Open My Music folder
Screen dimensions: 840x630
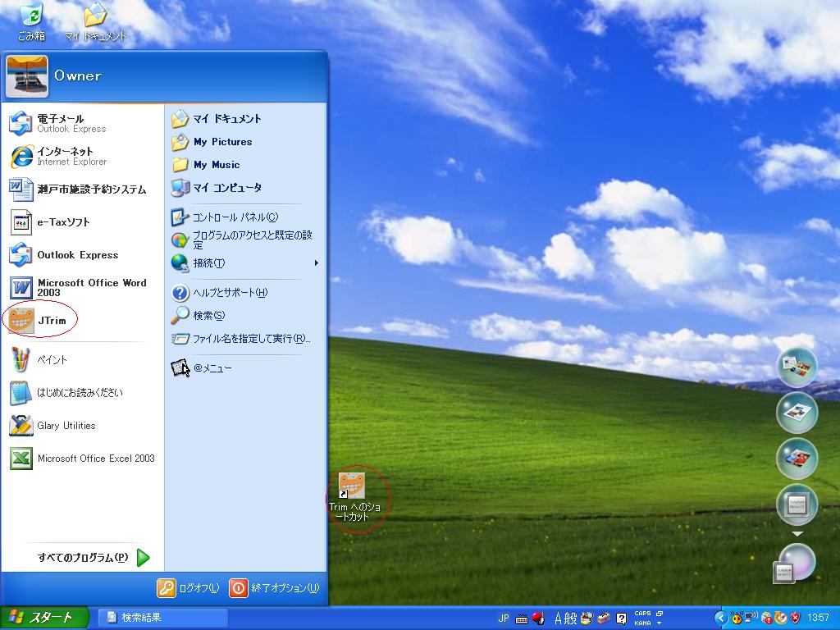click(x=245, y=164)
